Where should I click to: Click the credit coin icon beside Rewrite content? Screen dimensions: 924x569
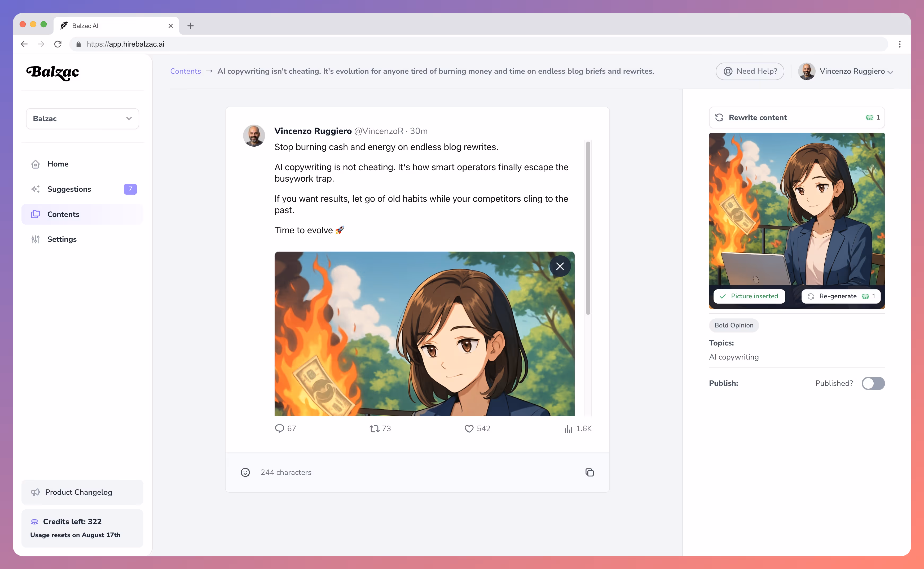869,117
